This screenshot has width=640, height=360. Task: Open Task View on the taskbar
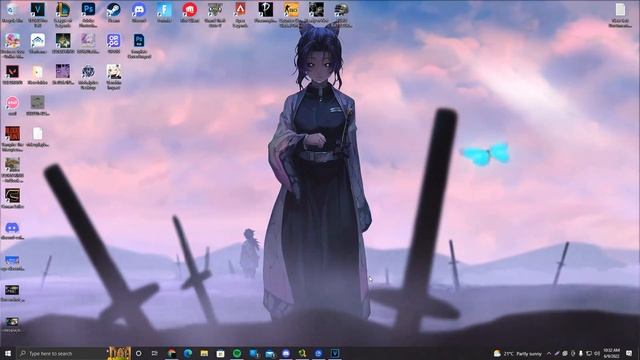click(155, 353)
